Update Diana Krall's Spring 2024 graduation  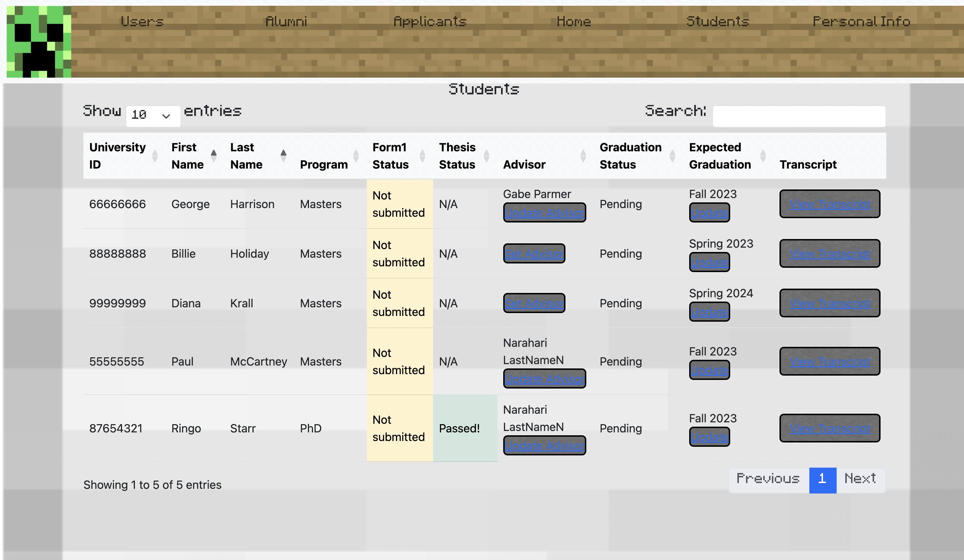coord(710,312)
